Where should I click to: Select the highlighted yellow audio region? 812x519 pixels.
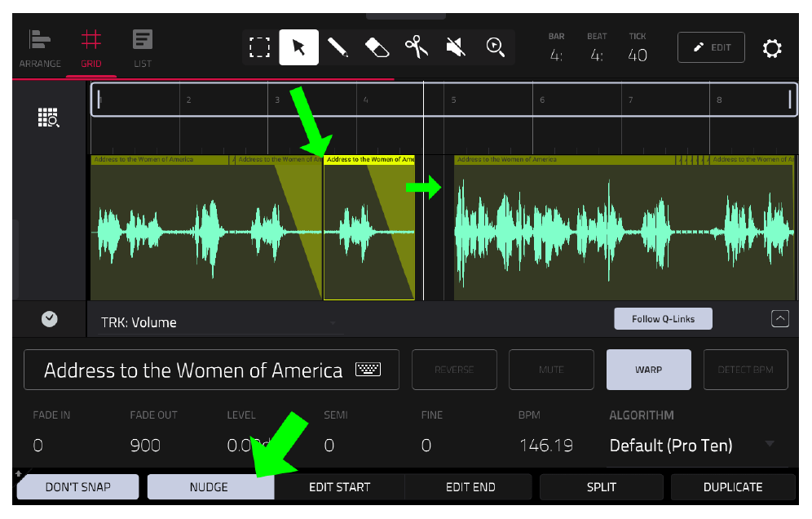[369, 227]
